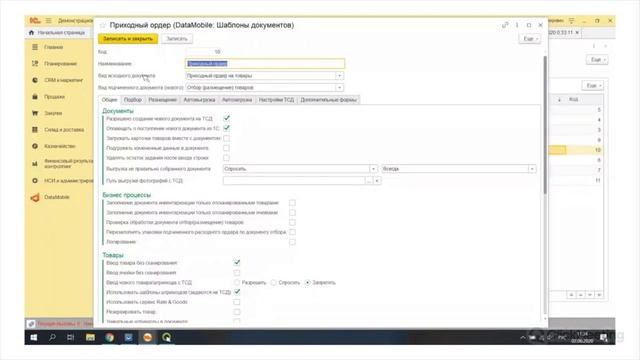640x360 pixels.
Task: Click the ellipsis button of the photo path field
Action: (x=369, y=181)
